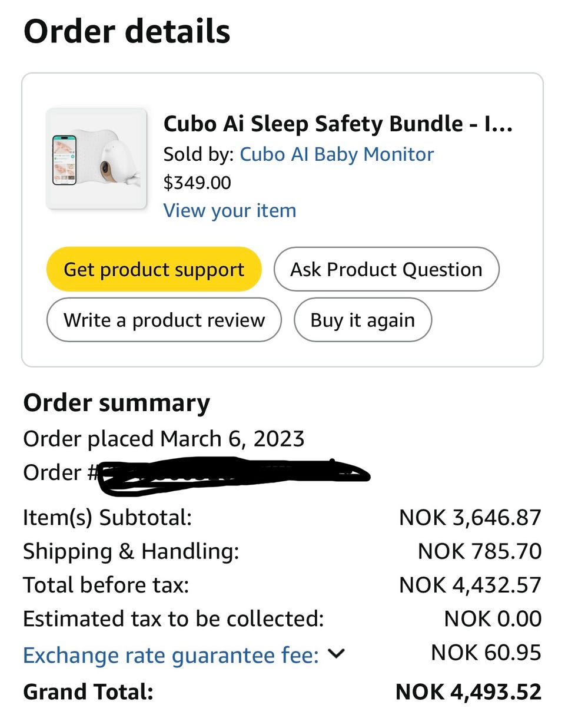Click the Item(s) Subtotal amount NOK 3,646.87

click(470, 518)
